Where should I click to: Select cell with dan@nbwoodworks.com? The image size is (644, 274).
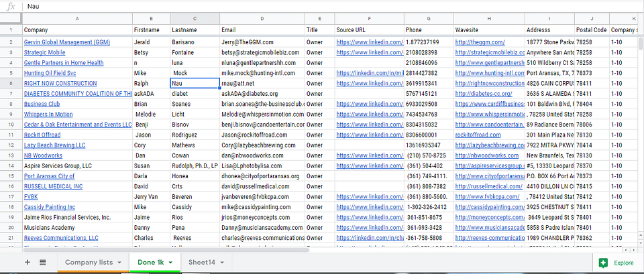tap(262, 155)
